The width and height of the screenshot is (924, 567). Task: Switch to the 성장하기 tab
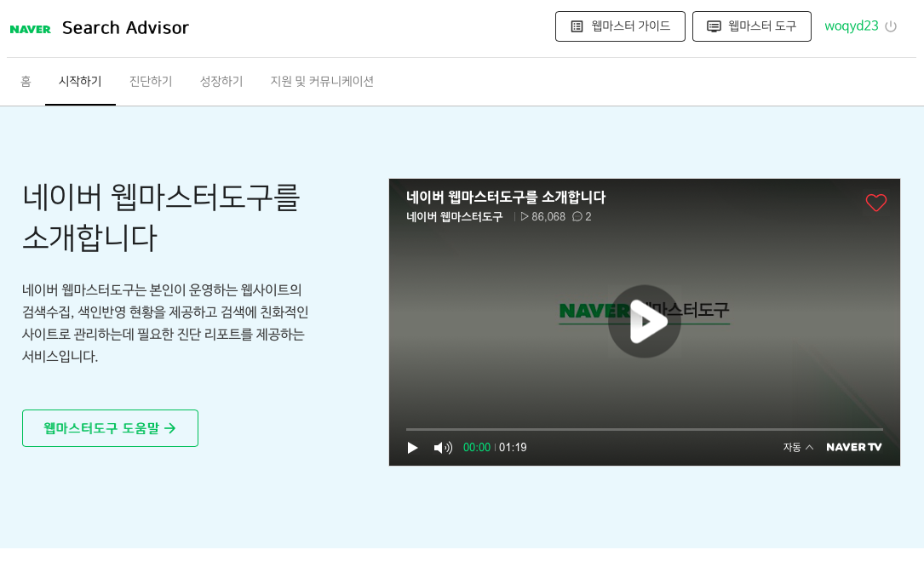[x=221, y=82]
